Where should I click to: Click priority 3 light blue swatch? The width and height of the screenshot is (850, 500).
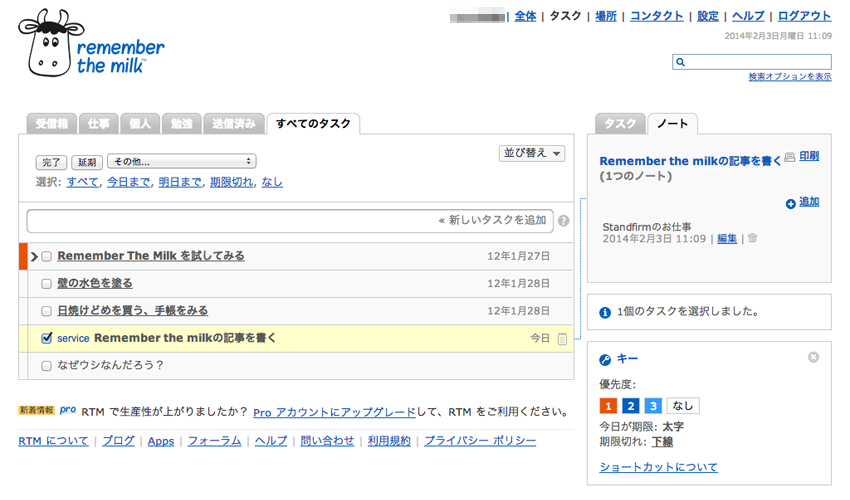[x=653, y=406]
